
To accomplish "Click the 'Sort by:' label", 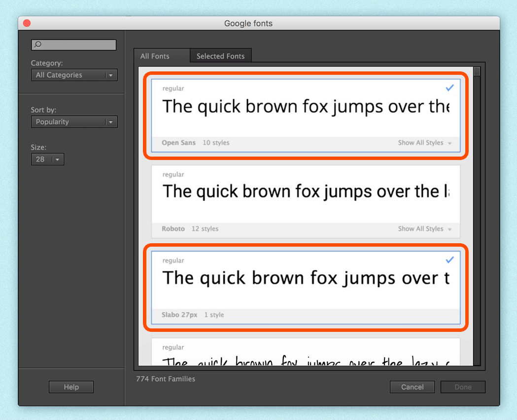I will [x=43, y=110].
